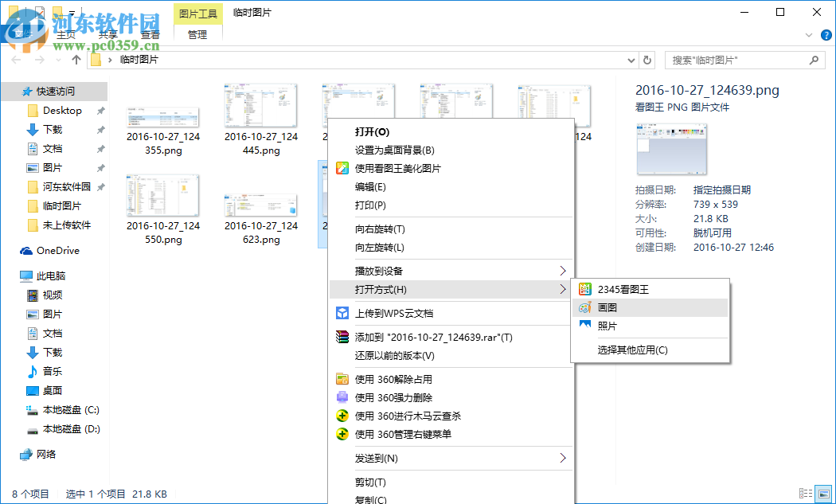Open Help via the blue question mark icon
This screenshot has width=836, height=504.
point(826,35)
